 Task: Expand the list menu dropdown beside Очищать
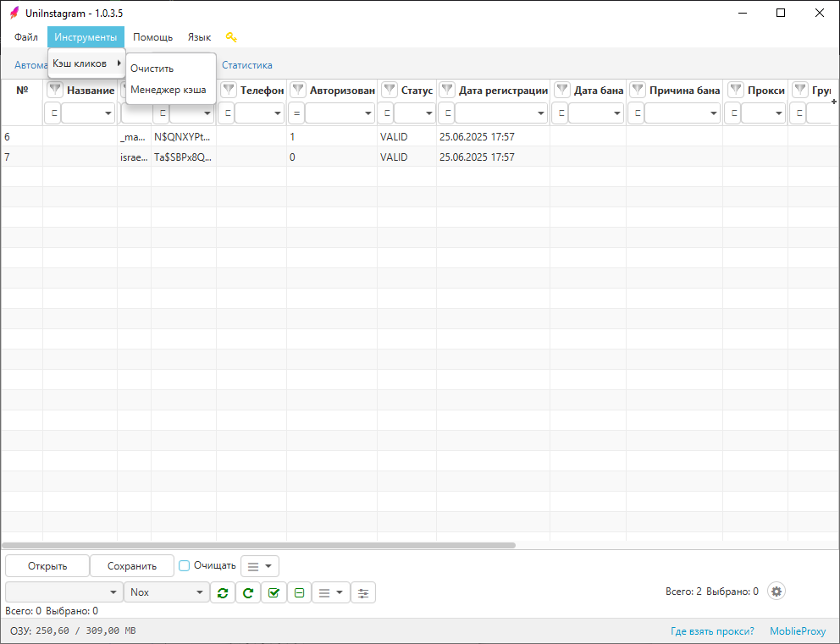pos(260,566)
